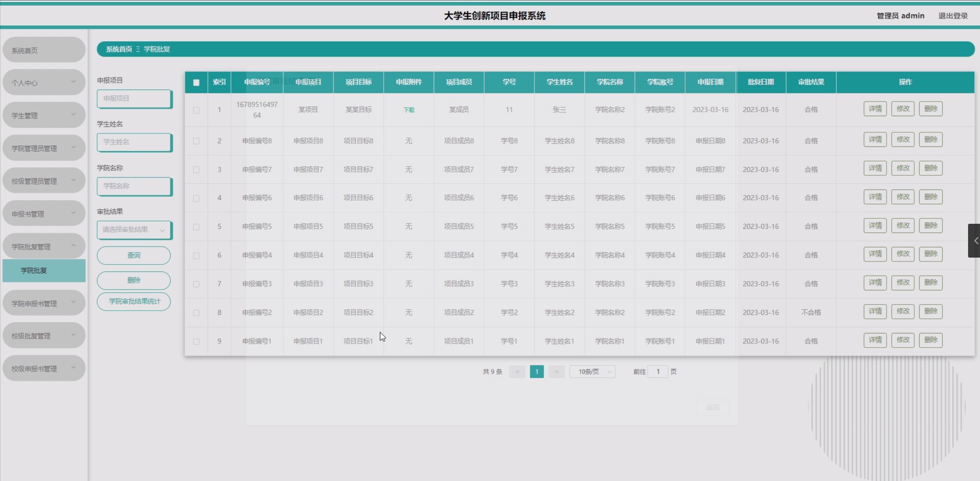Click the right-edge collapse arrow panel
This screenshot has width=980, height=481.
(x=975, y=241)
